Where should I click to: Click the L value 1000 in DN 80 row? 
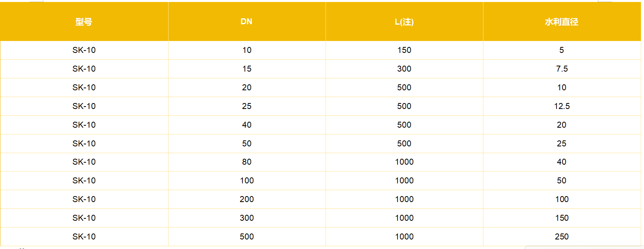[x=404, y=162]
